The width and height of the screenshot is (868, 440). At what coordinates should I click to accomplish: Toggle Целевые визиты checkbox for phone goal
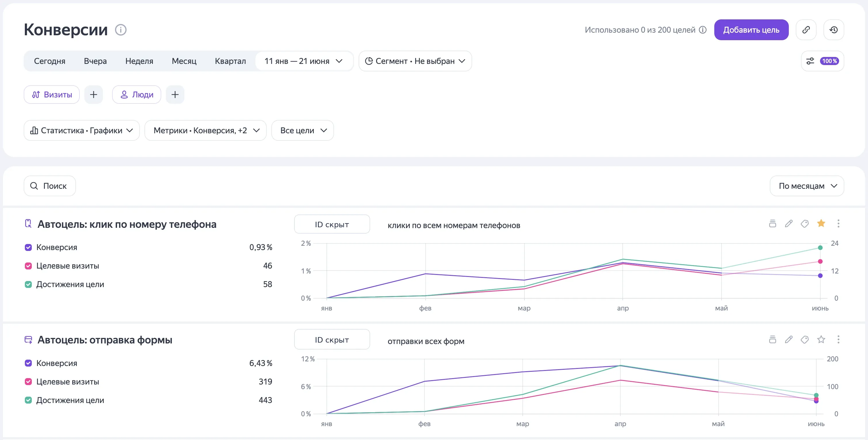28,266
